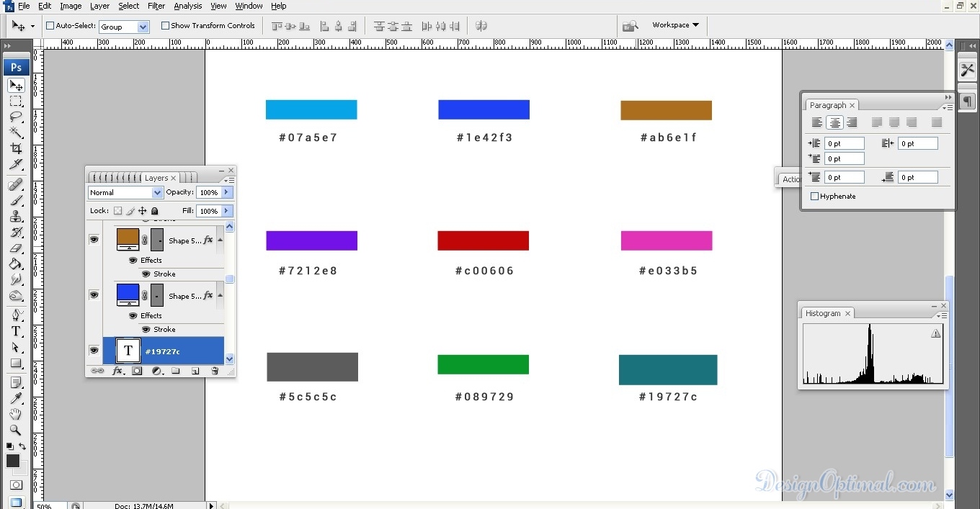Image resolution: width=980 pixels, height=509 pixels.
Task: Click the Add layer mask button
Action: click(137, 371)
